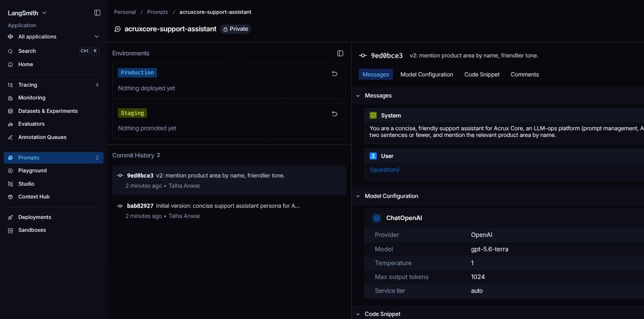Go to Prompts in breadcrumb
This screenshot has height=319, width=644.
click(x=158, y=12)
